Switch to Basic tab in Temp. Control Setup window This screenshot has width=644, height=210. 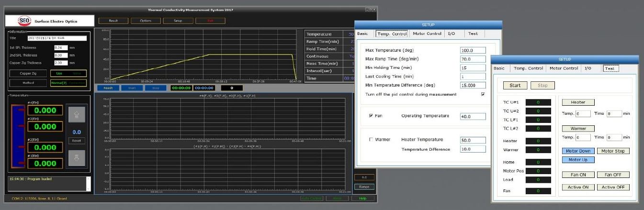(x=362, y=33)
